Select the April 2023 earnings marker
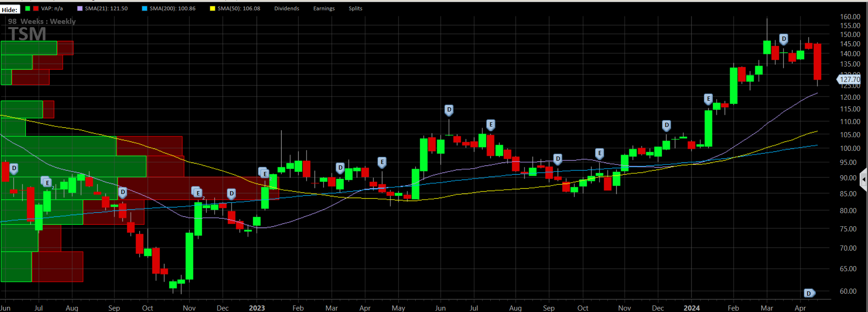Image resolution: width=868 pixels, height=312 pixels. [x=382, y=163]
